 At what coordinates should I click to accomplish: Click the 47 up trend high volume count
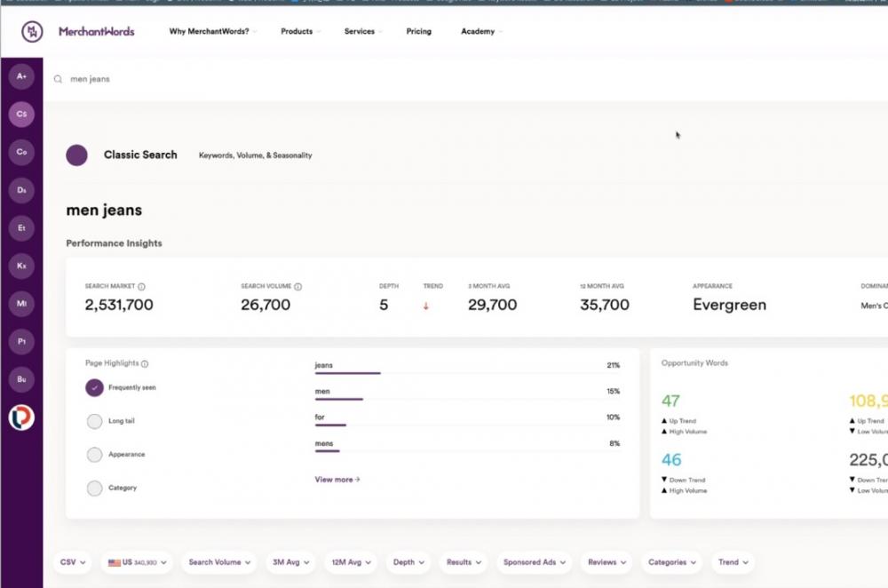pos(670,401)
